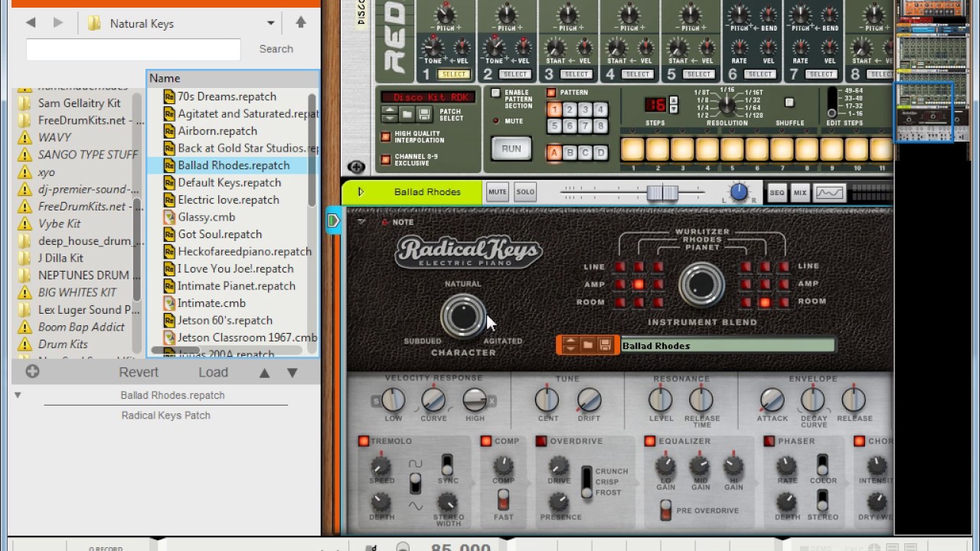Screen dimensions: 980x551
Task: Solo the Ballad Rhodes channel
Action: point(525,192)
